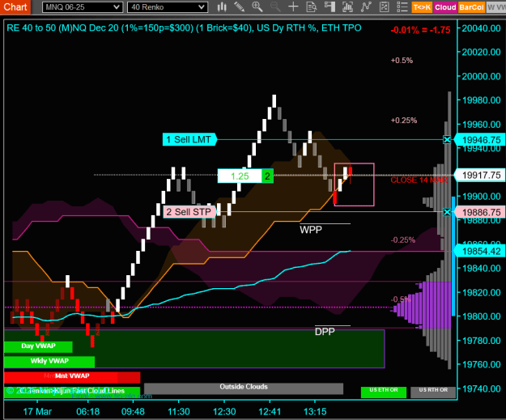The height and width of the screenshot is (420, 506).
Task: Select the Chart tab
Action: click(x=15, y=6)
